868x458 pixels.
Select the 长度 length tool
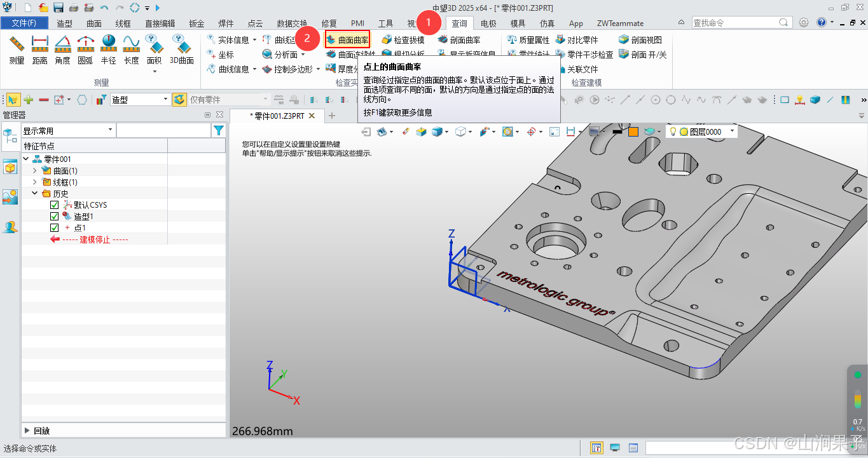(131, 50)
